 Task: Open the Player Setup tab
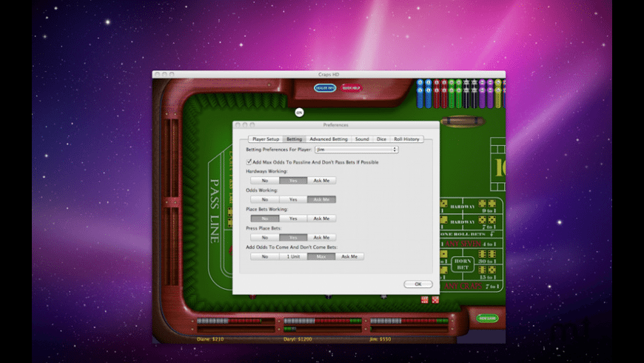[265, 139]
